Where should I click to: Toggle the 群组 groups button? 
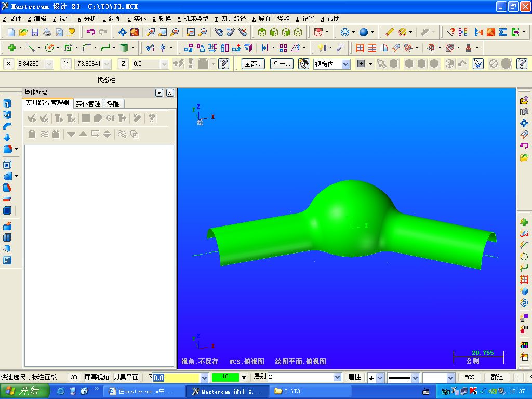point(497,377)
